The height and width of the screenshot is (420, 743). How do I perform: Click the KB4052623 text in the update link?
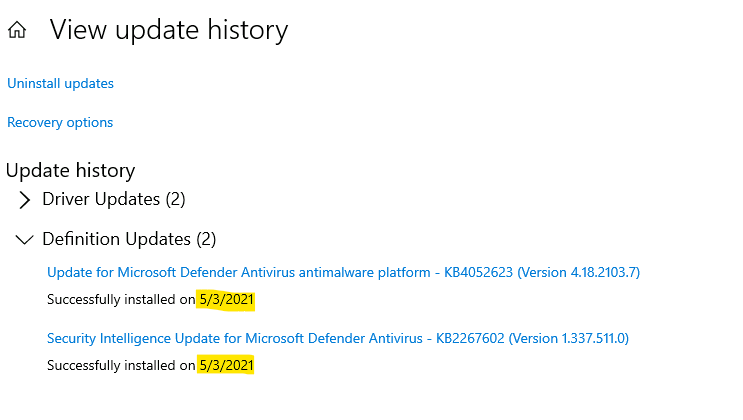490,272
